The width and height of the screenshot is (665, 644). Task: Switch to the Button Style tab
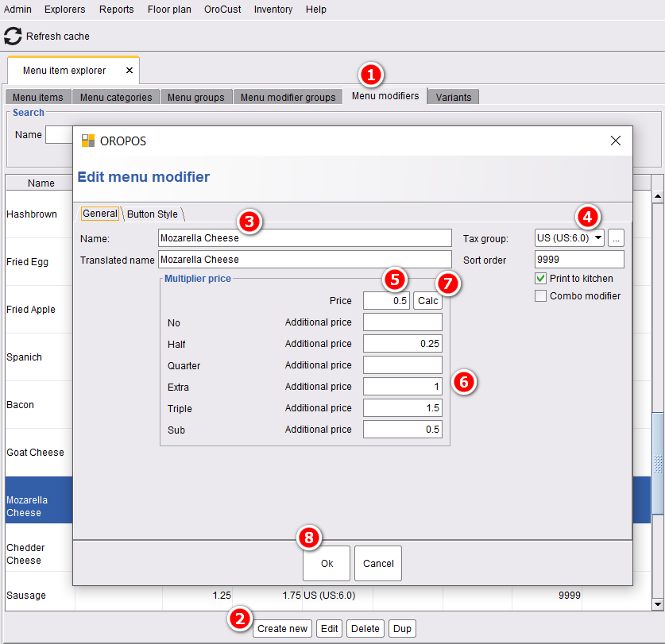pos(153,214)
